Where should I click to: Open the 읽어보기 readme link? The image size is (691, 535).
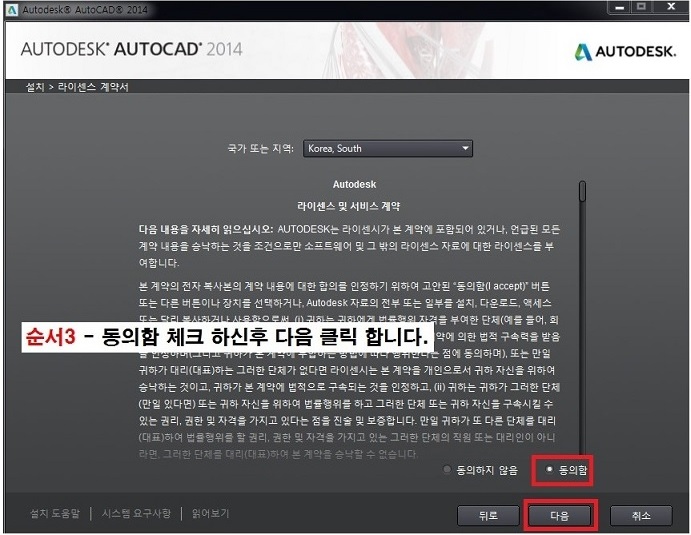click(211, 513)
